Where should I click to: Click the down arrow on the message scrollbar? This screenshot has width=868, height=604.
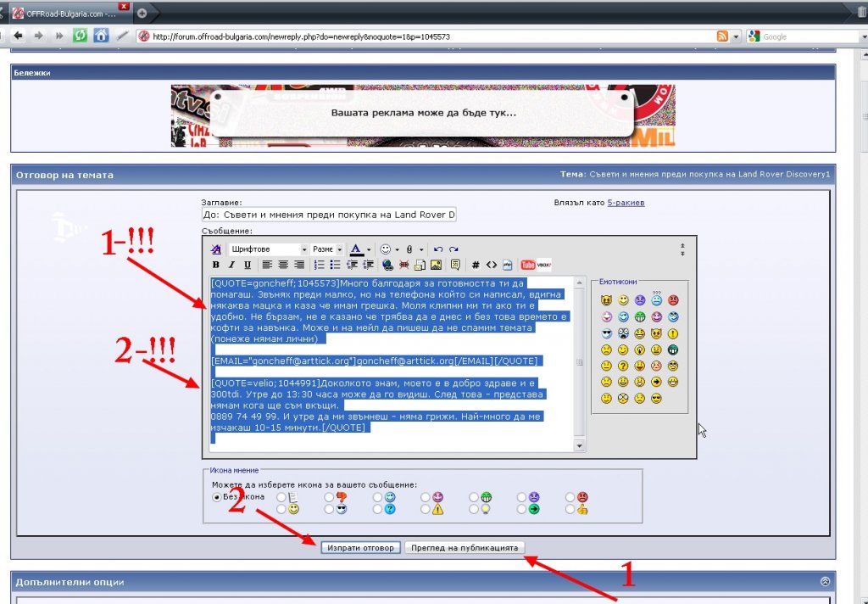click(579, 446)
